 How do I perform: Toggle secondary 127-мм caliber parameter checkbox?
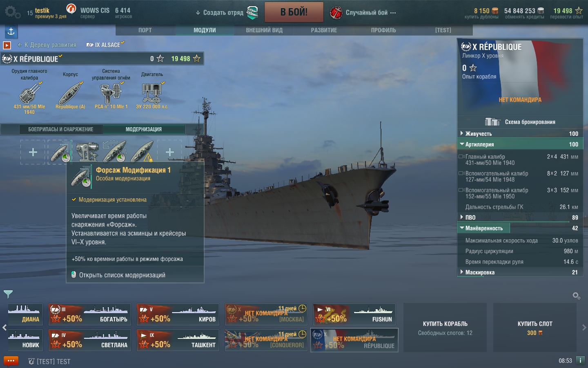(x=461, y=173)
